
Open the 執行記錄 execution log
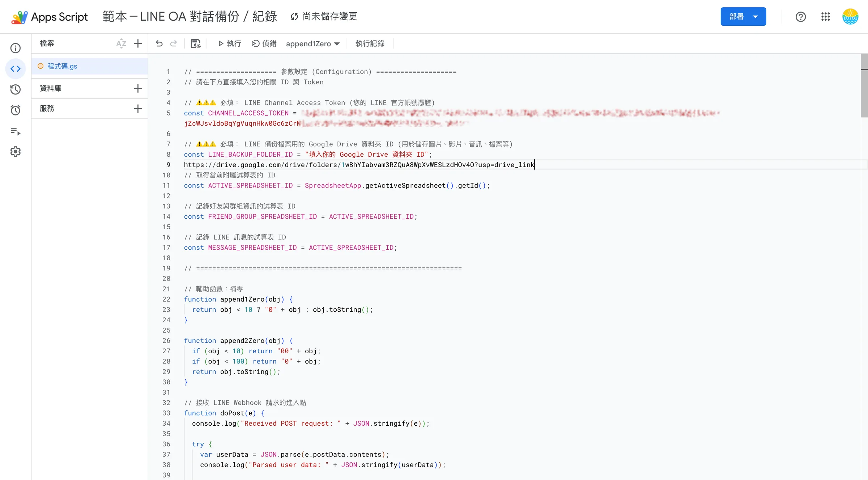point(370,44)
